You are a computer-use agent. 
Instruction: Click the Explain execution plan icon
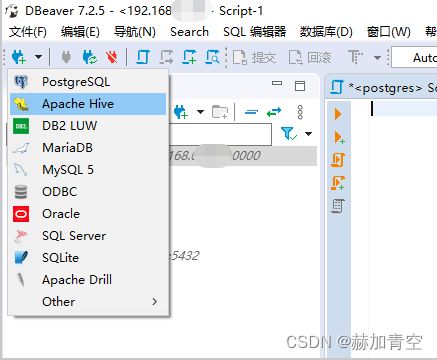(338, 206)
